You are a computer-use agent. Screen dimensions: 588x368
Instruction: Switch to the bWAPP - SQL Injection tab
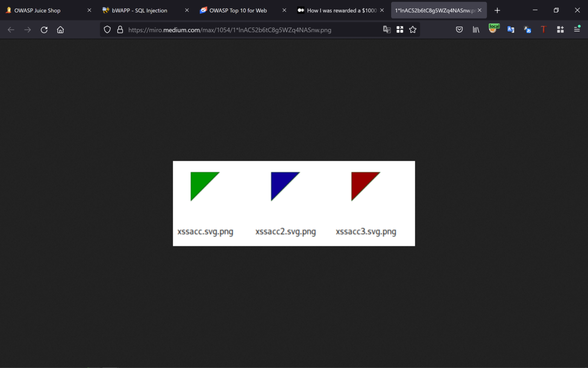point(146,10)
